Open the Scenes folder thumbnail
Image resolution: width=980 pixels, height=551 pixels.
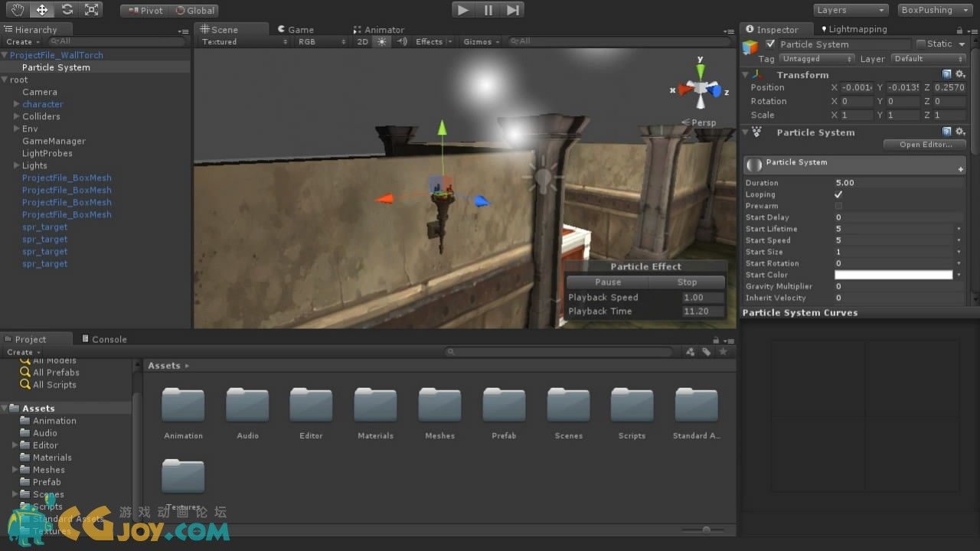click(568, 405)
